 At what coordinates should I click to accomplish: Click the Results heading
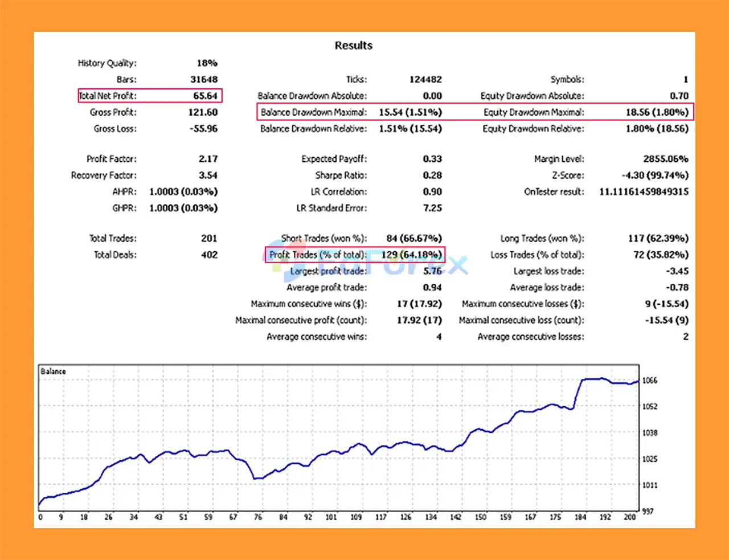[x=354, y=46]
